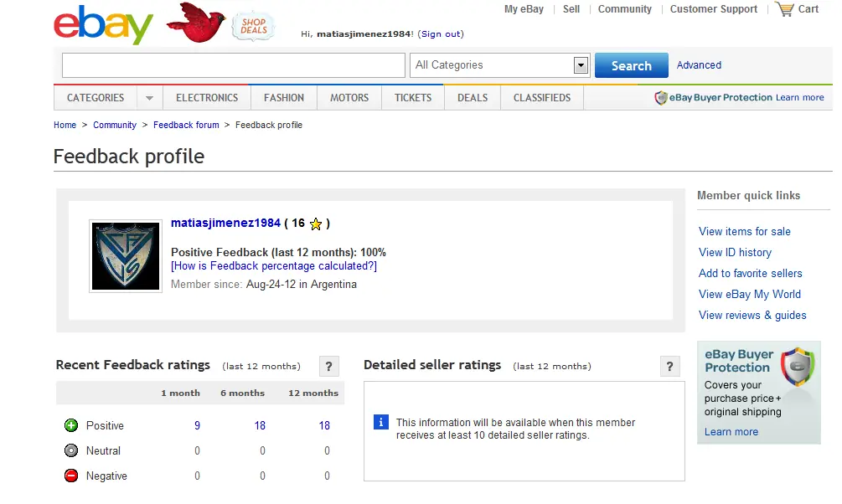Open 1 month positive count 9
This screenshot has width=842, height=504.
(x=197, y=425)
